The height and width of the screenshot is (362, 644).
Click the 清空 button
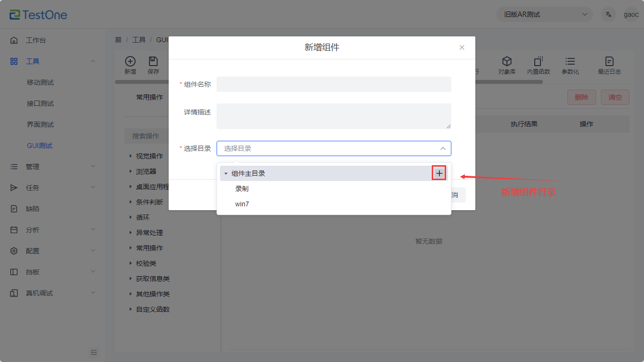tap(615, 97)
